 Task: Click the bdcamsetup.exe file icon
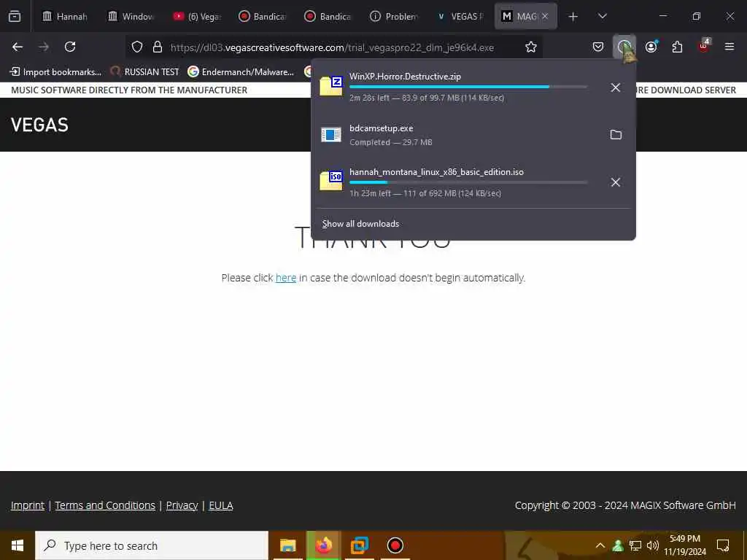[x=331, y=135]
